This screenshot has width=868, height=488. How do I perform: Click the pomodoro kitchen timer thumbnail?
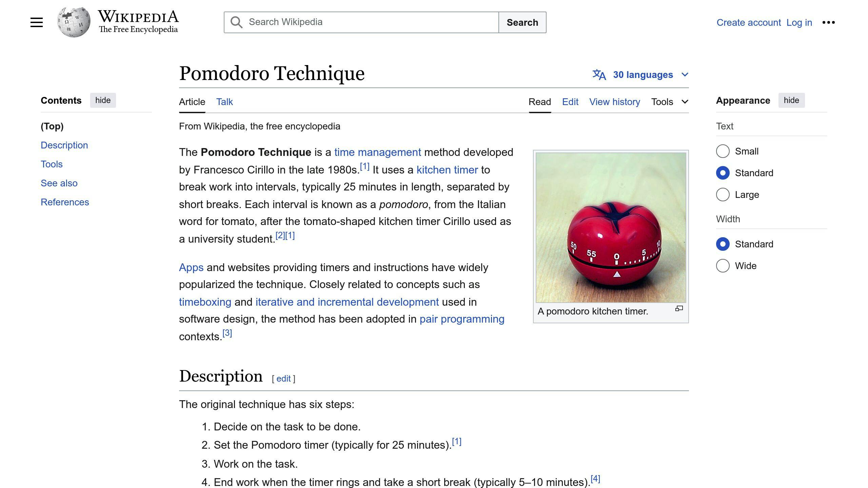pyautogui.click(x=610, y=228)
